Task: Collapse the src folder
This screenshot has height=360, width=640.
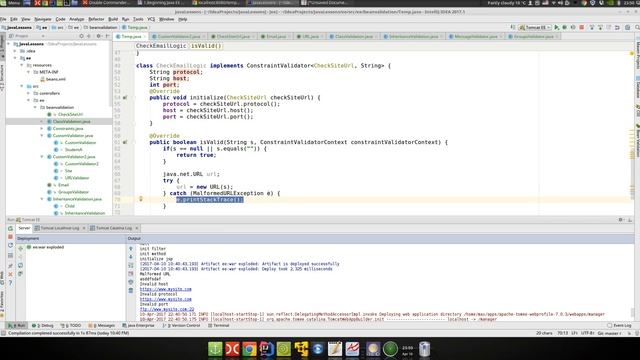Action: 22,86
